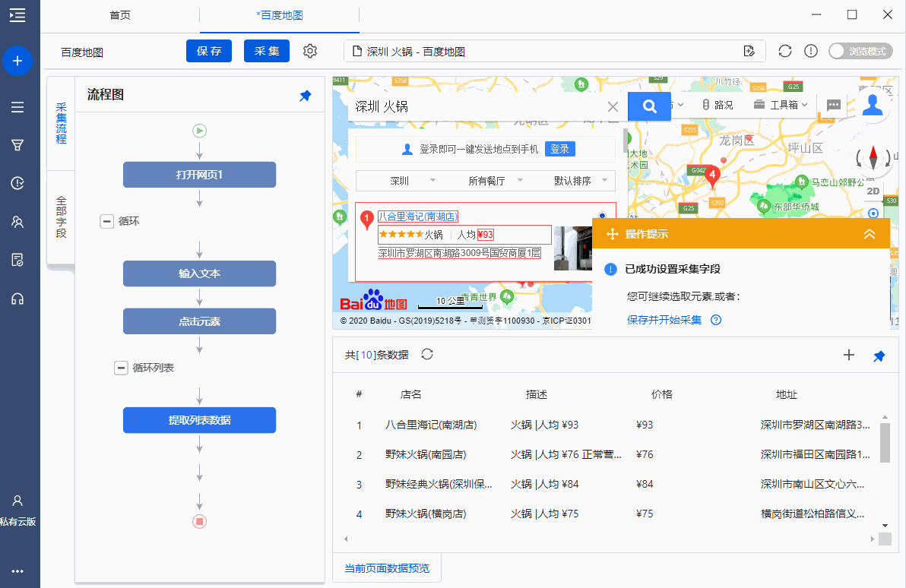Toggle the 路况 traffic layer

[717, 105]
